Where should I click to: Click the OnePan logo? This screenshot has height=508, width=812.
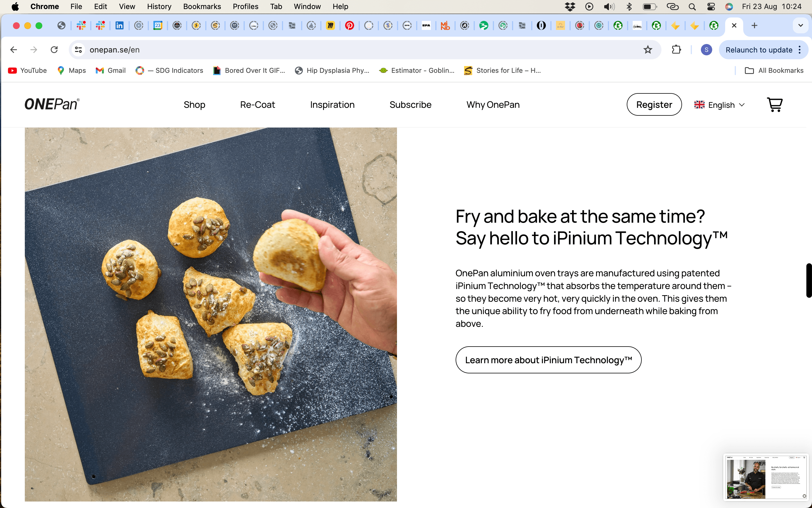point(52,104)
